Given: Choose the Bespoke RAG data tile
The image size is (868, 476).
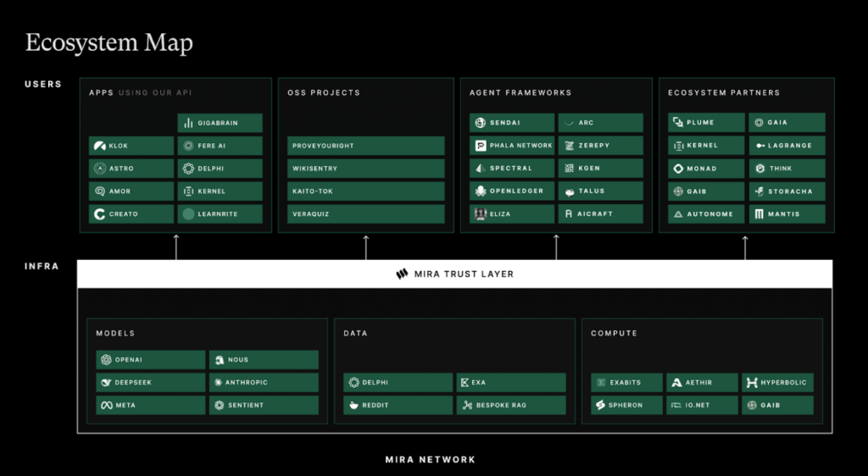Looking at the screenshot, I should click(x=510, y=406).
